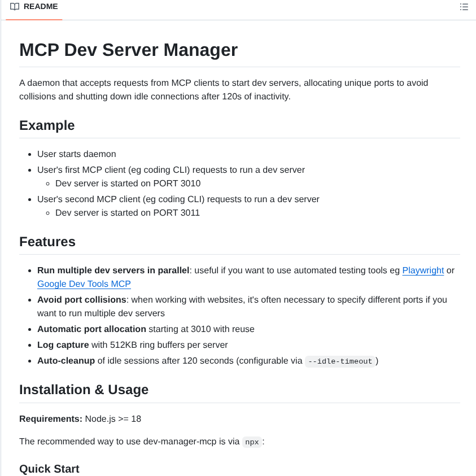This screenshot has width=476, height=476.
Task: Open the Google Dev Tools MCP link
Action: (84, 284)
